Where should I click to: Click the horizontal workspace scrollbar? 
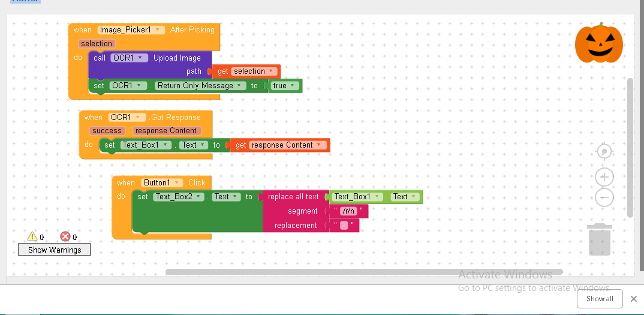(x=364, y=272)
